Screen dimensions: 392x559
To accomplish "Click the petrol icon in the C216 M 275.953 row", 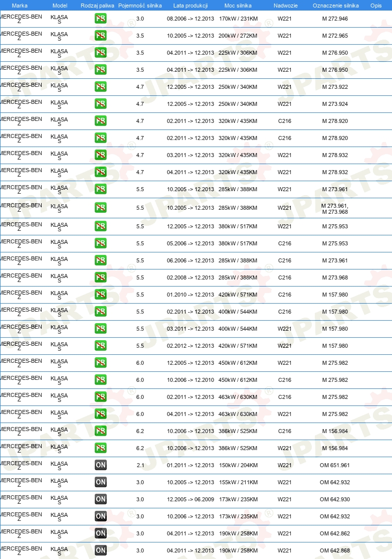I will click(101, 243).
